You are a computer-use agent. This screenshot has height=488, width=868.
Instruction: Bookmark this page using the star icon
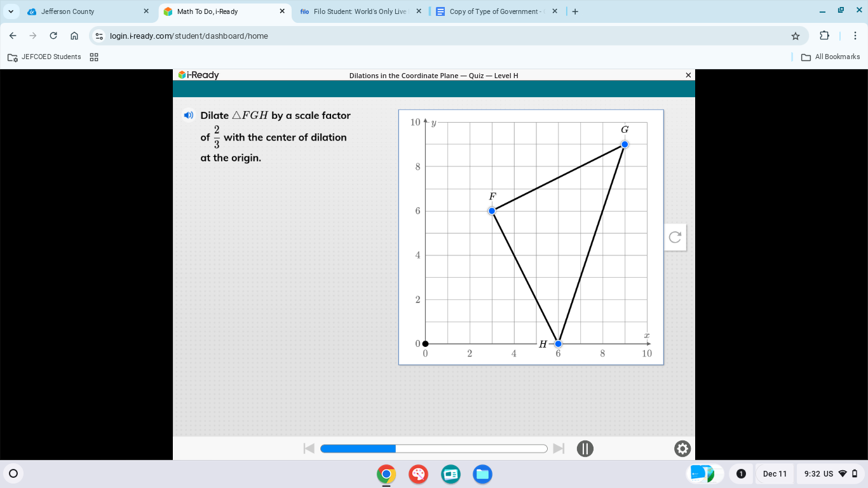pyautogui.click(x=795, y=36)
